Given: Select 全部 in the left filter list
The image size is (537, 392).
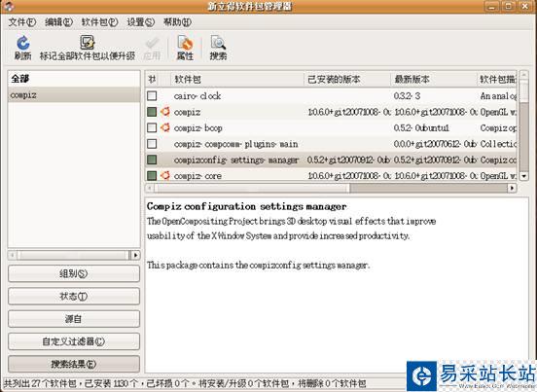Looking at the screenshot, I should tap(74, 79).
